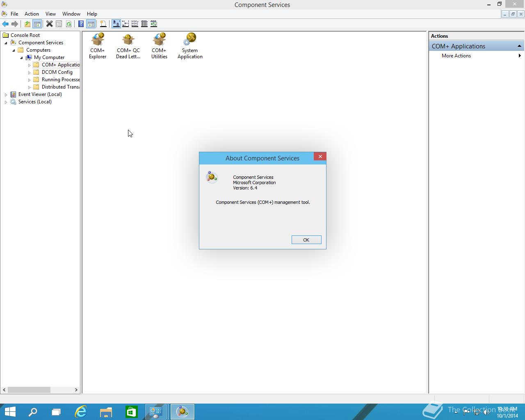The image size is (525, 420).
Task: Toggle Show/Hide Action Pane toolbar button
Action: click(91, 24)
